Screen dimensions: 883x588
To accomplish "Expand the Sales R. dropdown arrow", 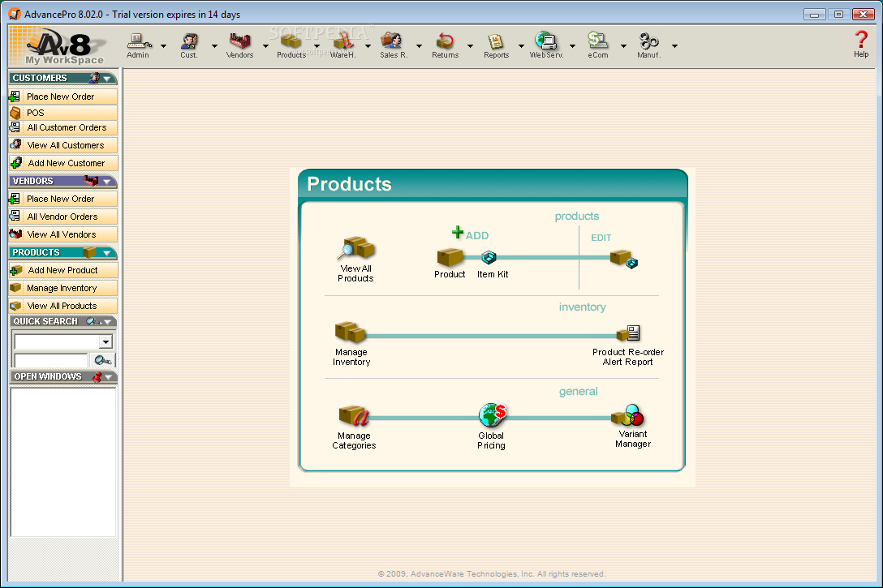I will [419, 46].
